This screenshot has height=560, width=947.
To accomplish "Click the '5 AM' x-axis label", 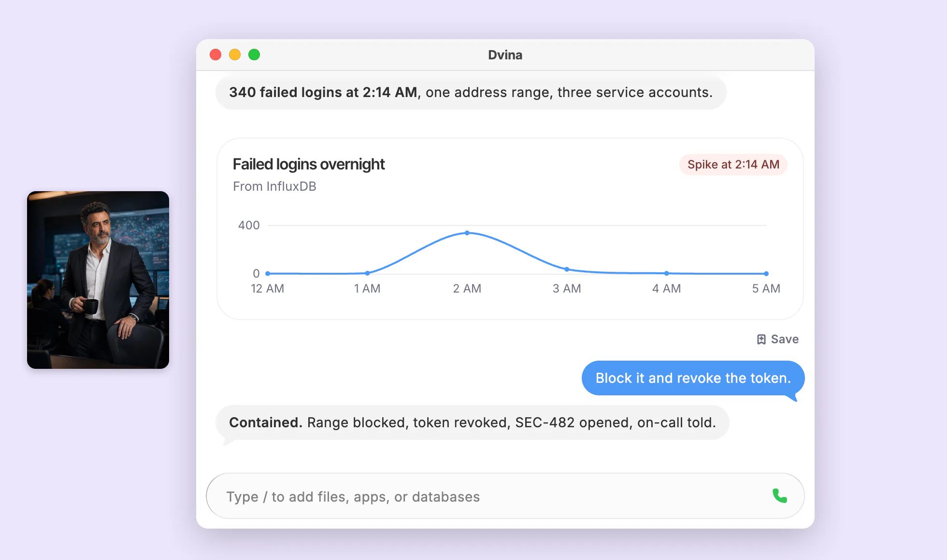I will point(766,289).
